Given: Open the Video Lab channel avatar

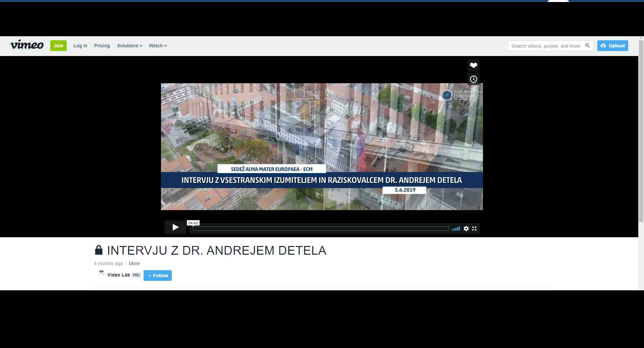Looking at the screenshot, I should [101, 273].
